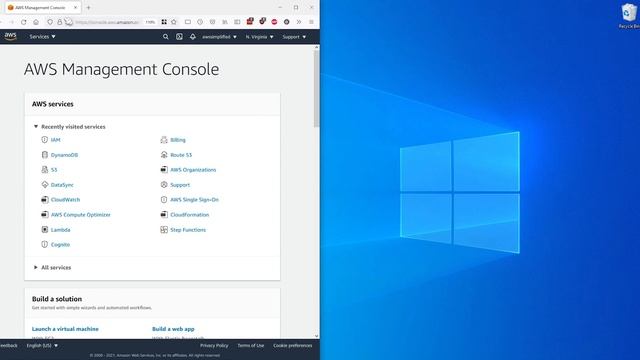Open the Route 53 link

point(181,155)
